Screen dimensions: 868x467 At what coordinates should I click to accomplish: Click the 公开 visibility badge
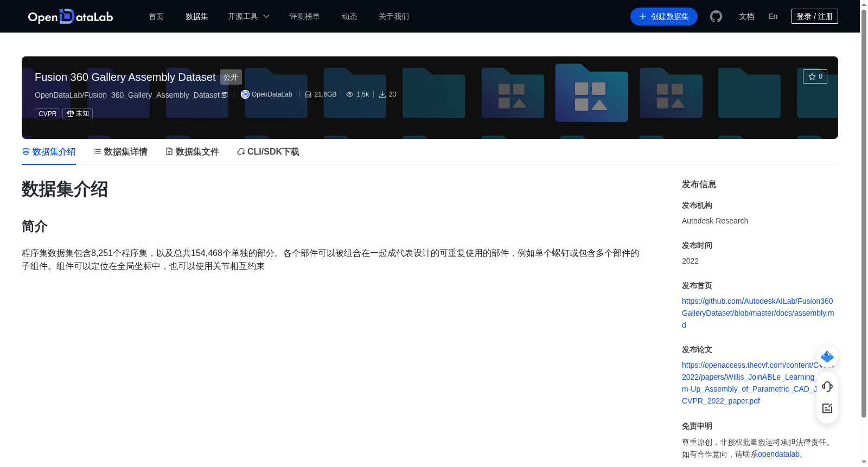[x=231, y=77]
